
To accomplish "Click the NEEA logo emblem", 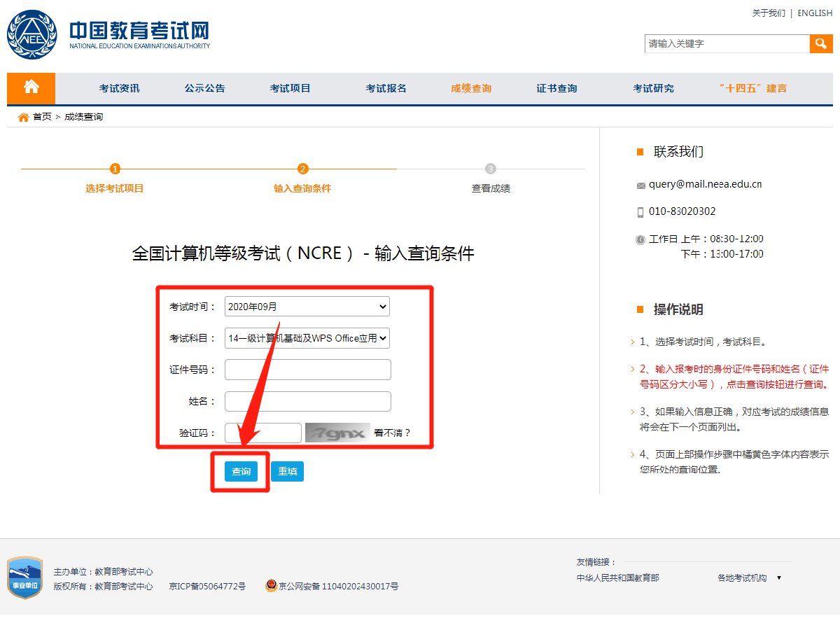I will tap(33, 36).
